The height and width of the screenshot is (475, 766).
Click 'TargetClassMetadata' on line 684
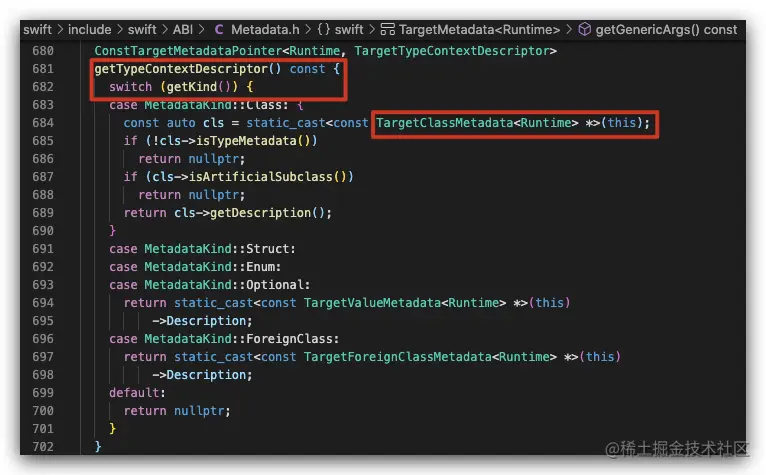pos(444,123)
